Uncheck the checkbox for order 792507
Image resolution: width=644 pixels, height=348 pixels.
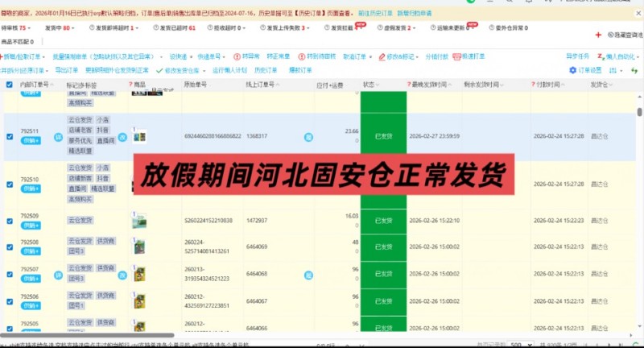[10, 274]
